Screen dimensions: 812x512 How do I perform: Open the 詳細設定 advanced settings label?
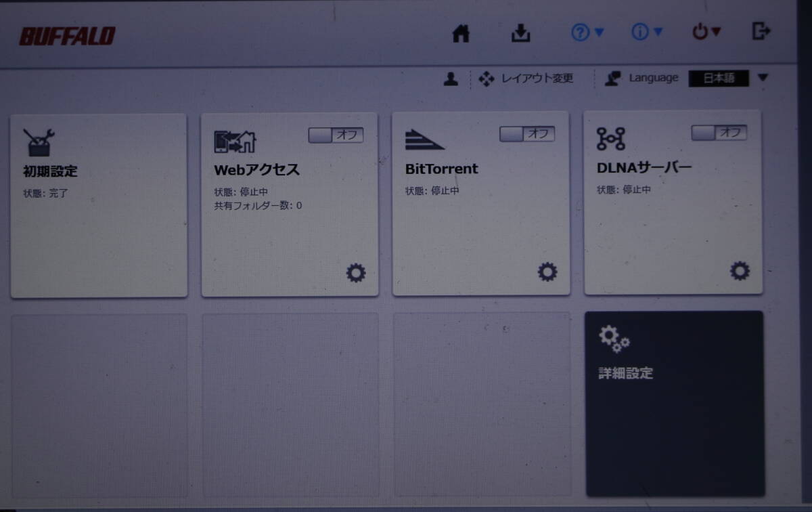click(x=626, y=373)
